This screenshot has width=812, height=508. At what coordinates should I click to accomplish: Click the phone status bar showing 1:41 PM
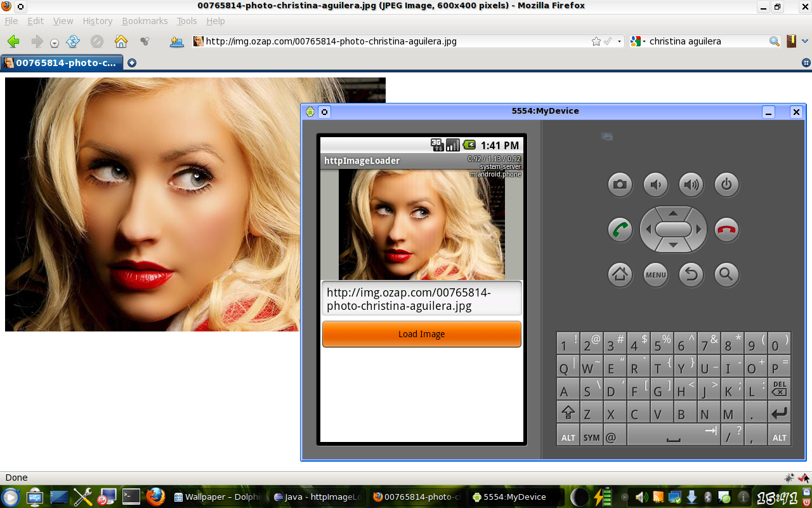(422, 145)
